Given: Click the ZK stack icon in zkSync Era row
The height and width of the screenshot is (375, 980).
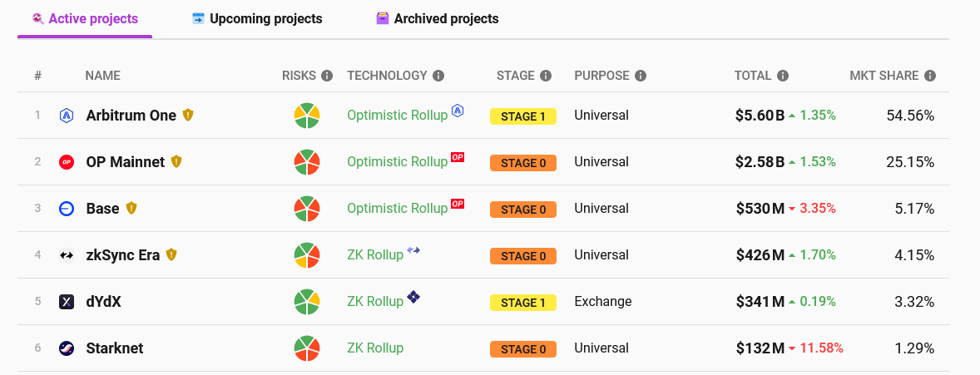Looking at the screenshot, I should coord(413,250).
